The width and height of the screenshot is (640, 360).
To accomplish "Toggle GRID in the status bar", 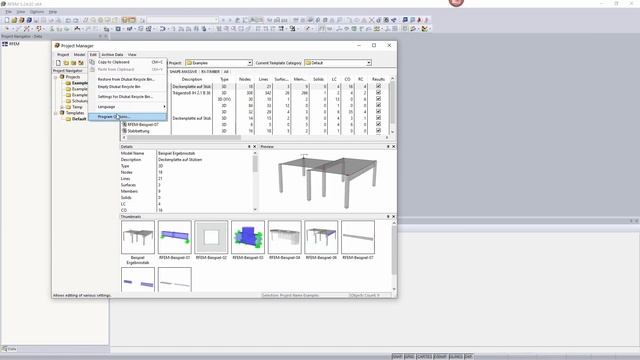I will click(409, 357).
